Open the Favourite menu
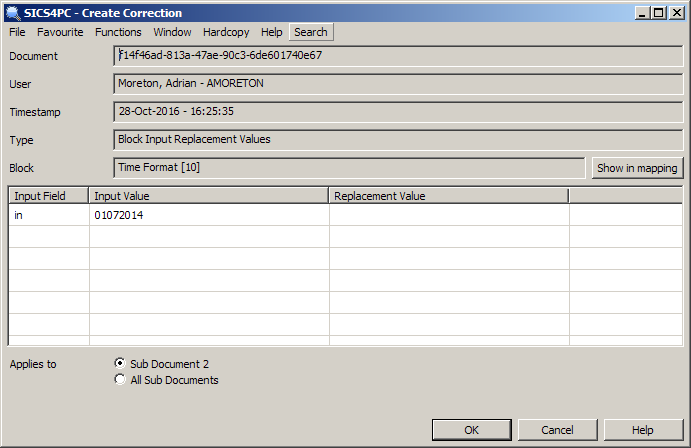The width and height of the screenshot is (691, 448). point(60,32)
